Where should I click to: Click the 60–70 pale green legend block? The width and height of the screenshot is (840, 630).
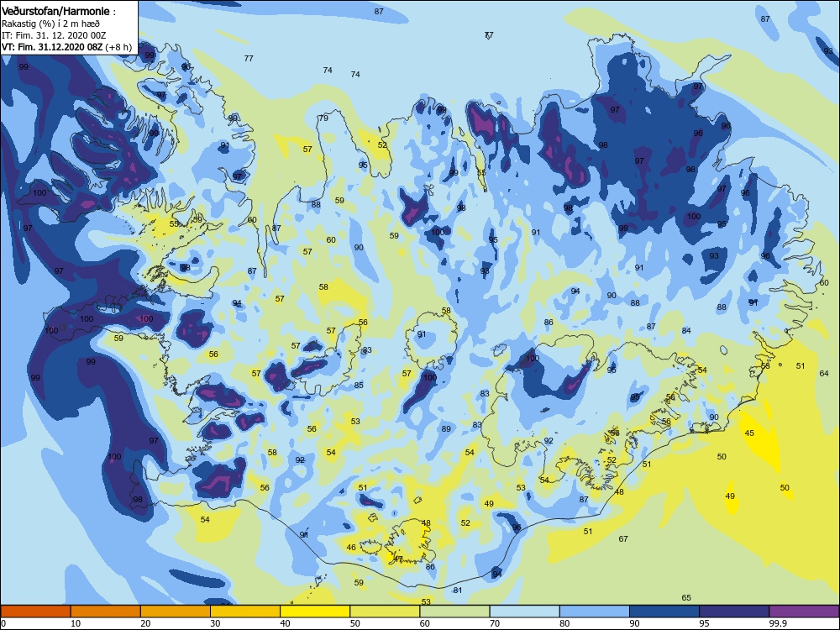454,612
